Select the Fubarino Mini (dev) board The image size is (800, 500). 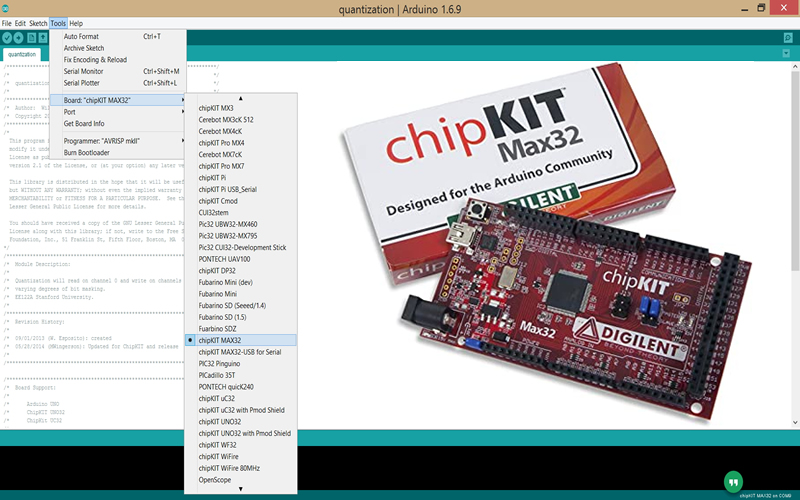(240, 282)
